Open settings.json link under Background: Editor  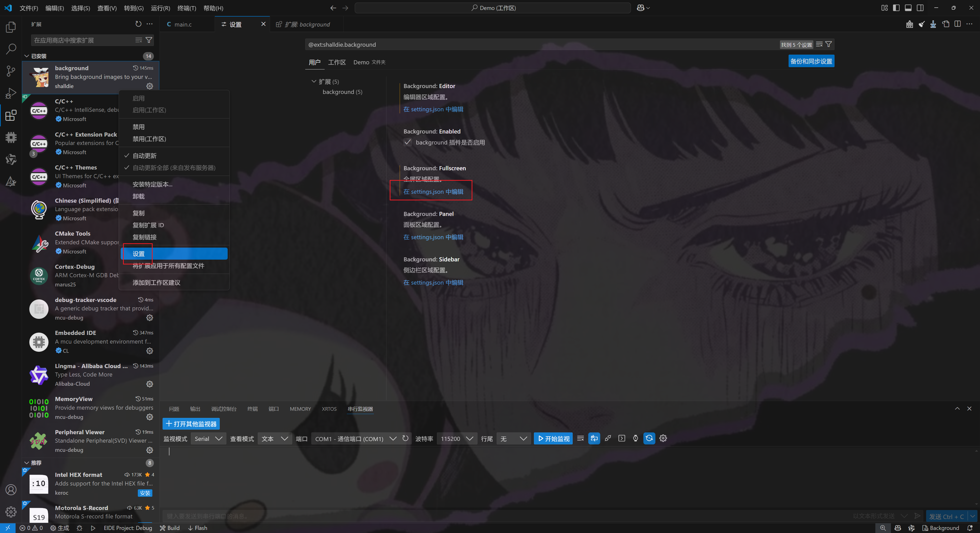tap(433, 109)
